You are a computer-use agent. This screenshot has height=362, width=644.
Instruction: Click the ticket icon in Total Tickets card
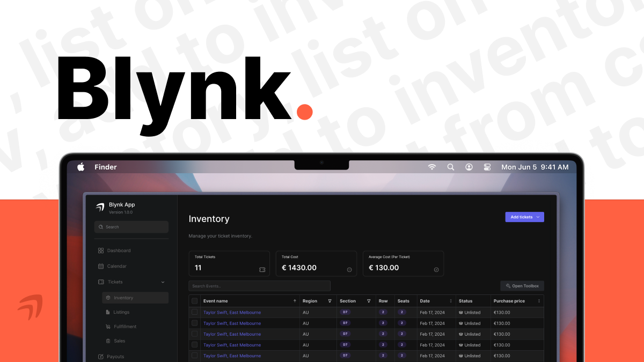[262, 270]
